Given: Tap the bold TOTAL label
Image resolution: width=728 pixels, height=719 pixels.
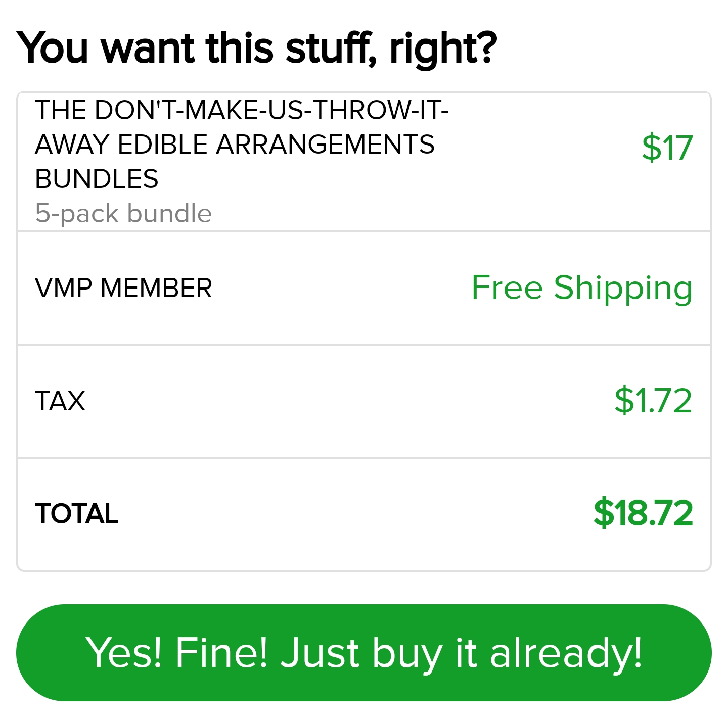Looking at the screenshot, I should (x=76, y=514).
